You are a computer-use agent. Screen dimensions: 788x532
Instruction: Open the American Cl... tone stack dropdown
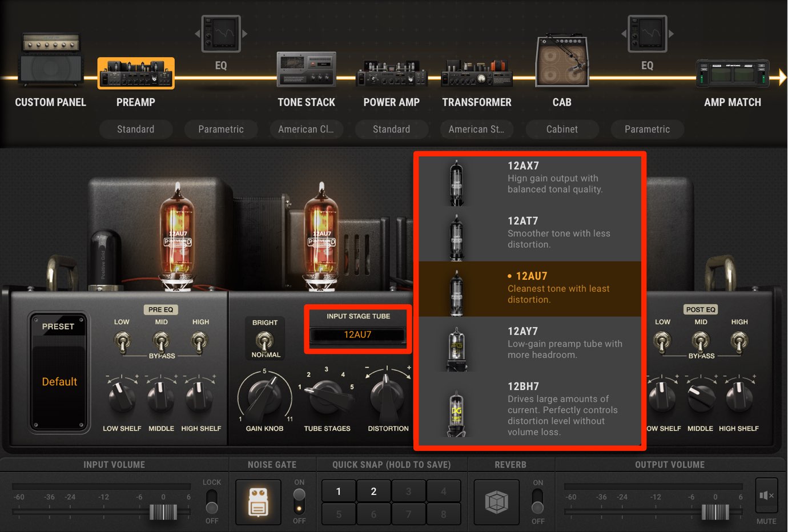[306, 129]
